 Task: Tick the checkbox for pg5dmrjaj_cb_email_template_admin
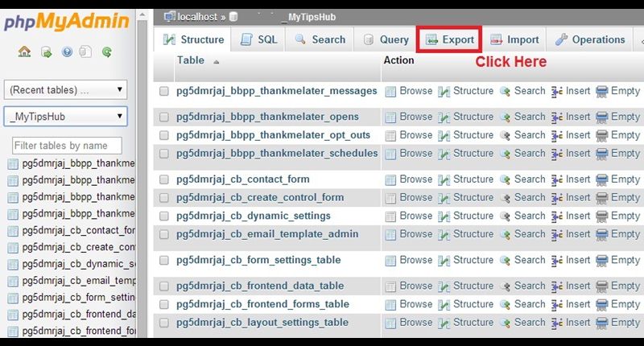pos(164,235)
